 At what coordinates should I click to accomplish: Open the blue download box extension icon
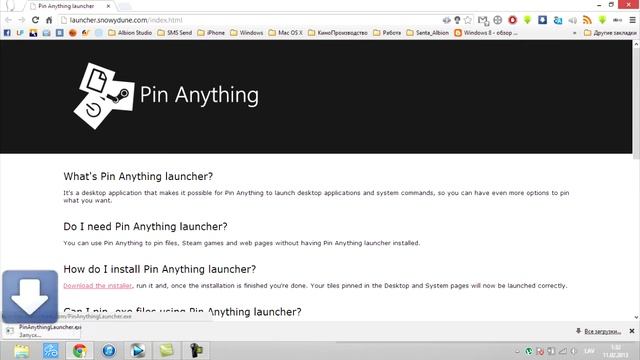point(542,20)
